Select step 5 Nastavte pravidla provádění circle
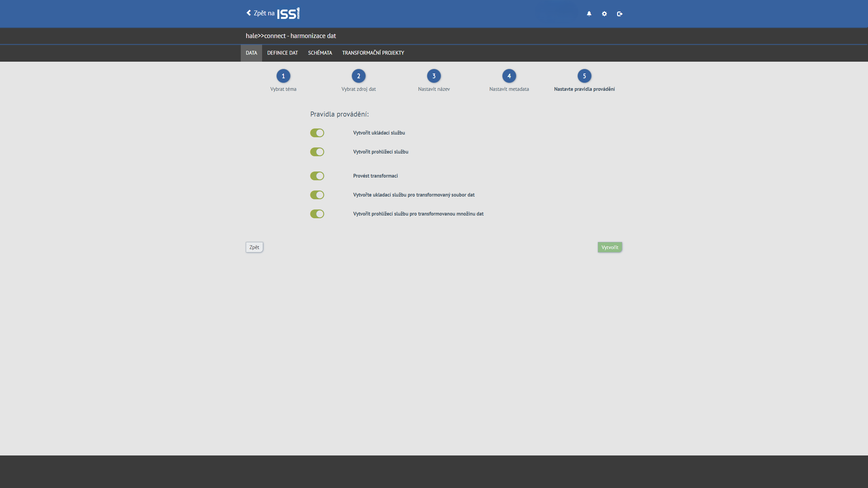This screenshot has width=868, height=488. (x=584, y=76)
